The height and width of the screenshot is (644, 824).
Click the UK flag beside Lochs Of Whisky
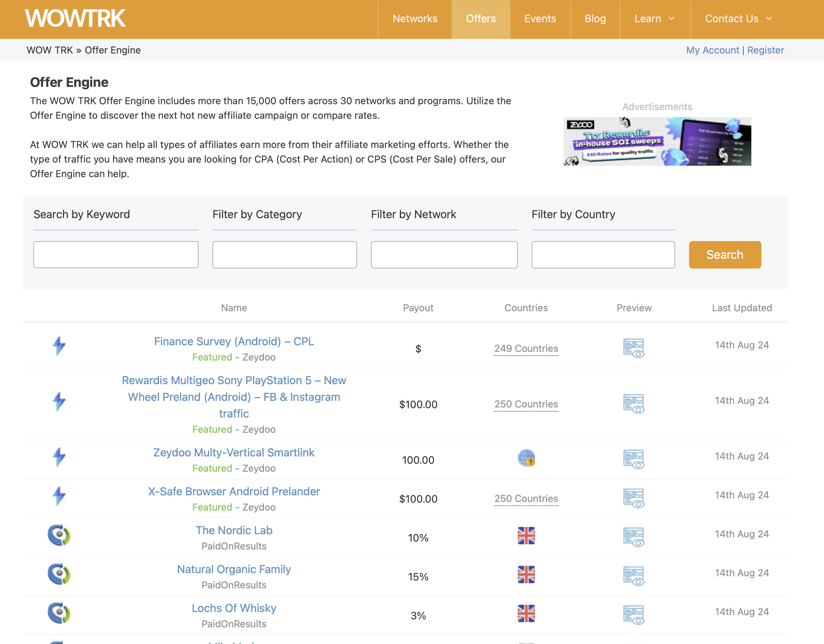tap(526, 614)
